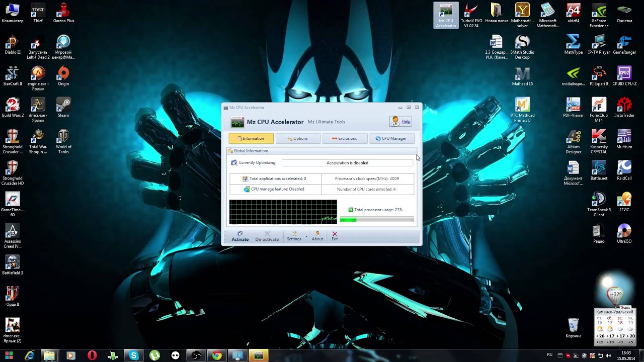The height and width of the screenshot is (362, 644).
Task: Open Mathcad 15 desktop icon
Action: click(522, 76)
